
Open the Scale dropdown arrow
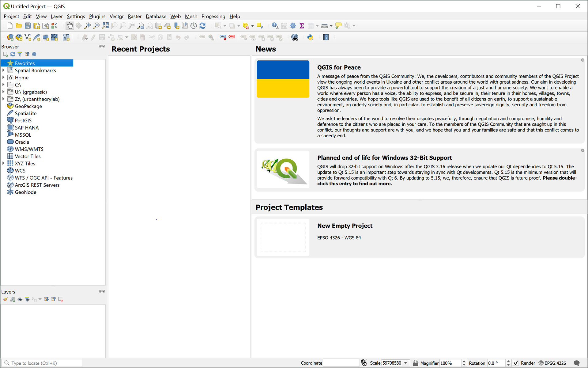click(x=406, y=363)
